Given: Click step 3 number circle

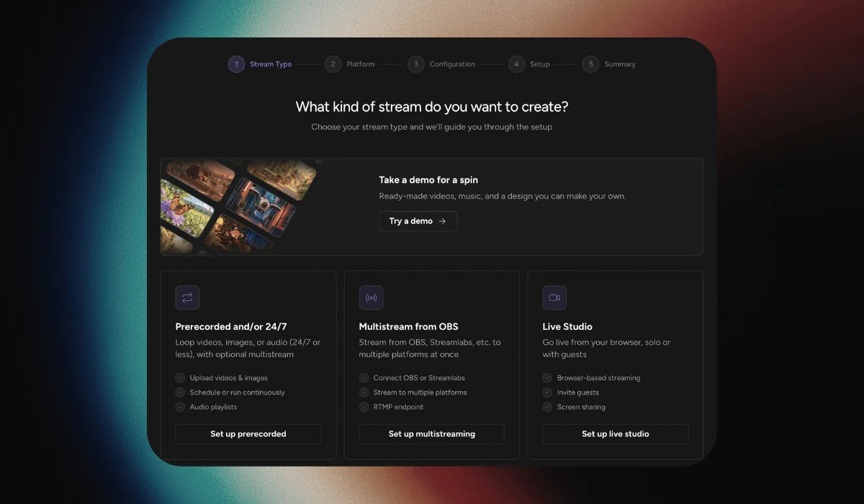Looking at the screenshot, I should pyautogui.click(x=415, y=64).
